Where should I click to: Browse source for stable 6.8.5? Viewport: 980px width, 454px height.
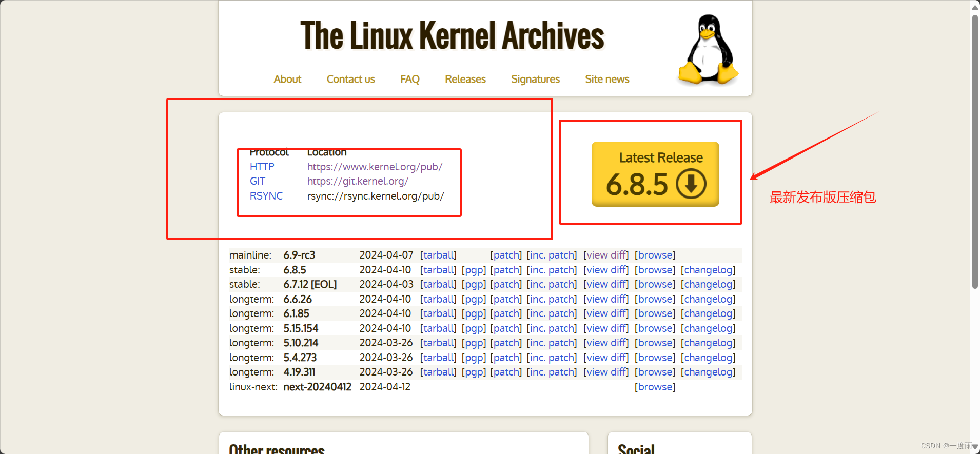655,270
